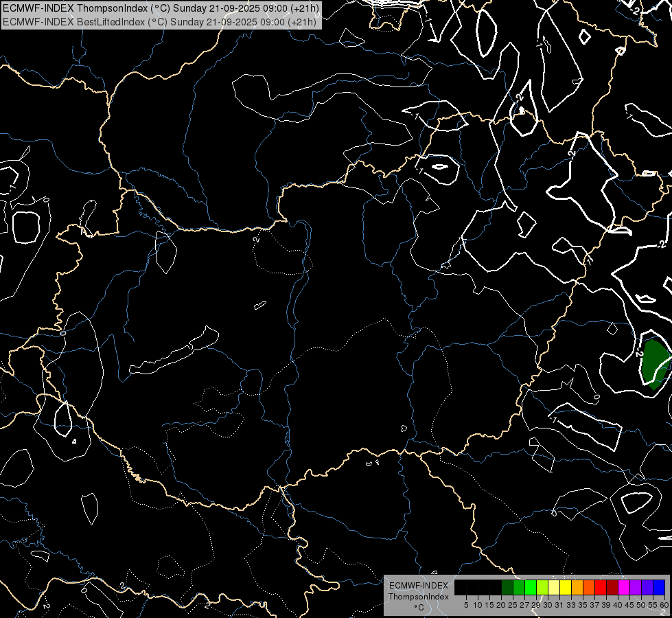Image resolution: width=672 pixels, height=618 pixels.
Task: Choose the light orange 33–35 legend swatch
Action: pos(577,587)
